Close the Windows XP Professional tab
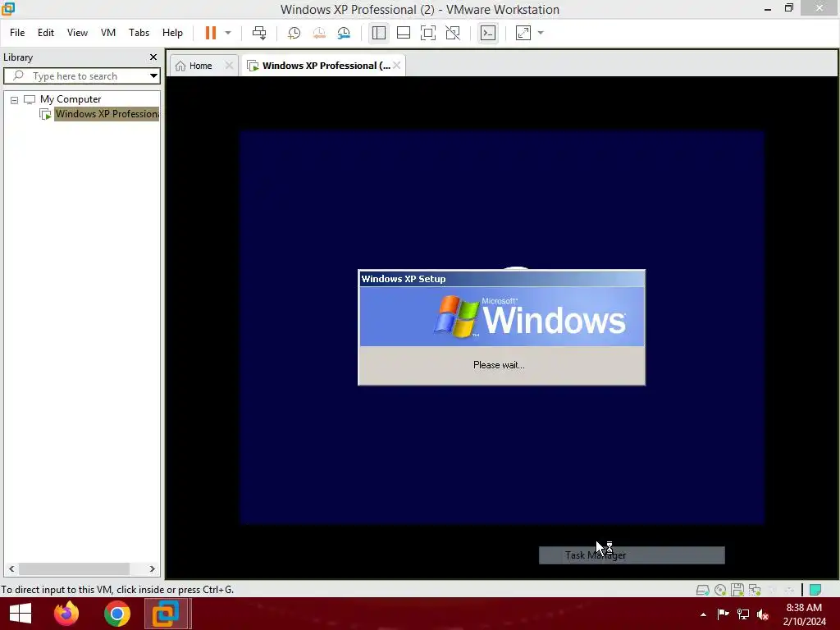 396,66
